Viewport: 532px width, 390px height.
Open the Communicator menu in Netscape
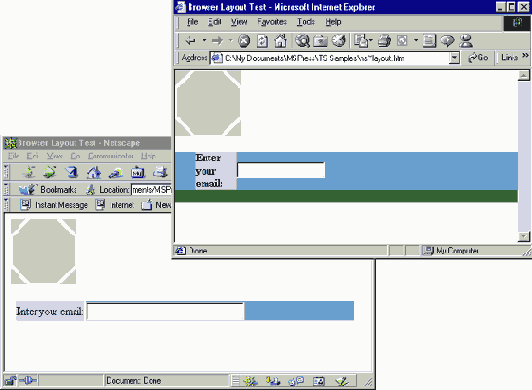(x=111, y=156)
